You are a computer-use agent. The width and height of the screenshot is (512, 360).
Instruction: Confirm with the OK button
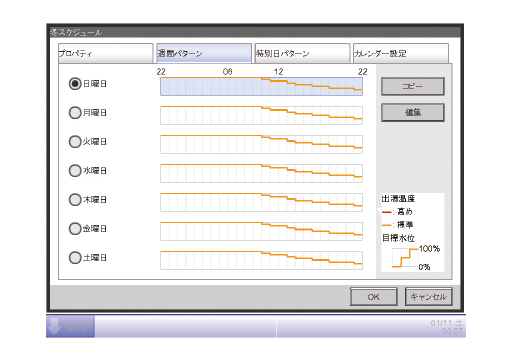pos(374,297)
